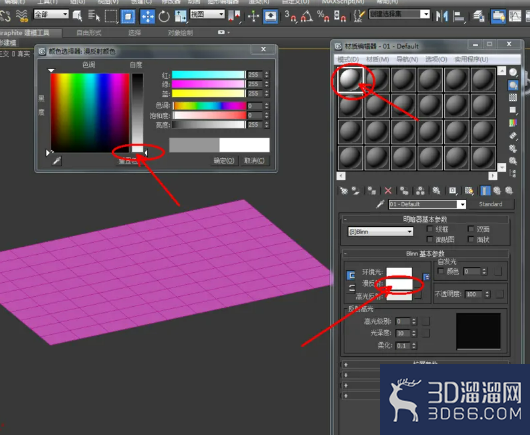Open Blinn shader type dropdown

pos(380,232)
